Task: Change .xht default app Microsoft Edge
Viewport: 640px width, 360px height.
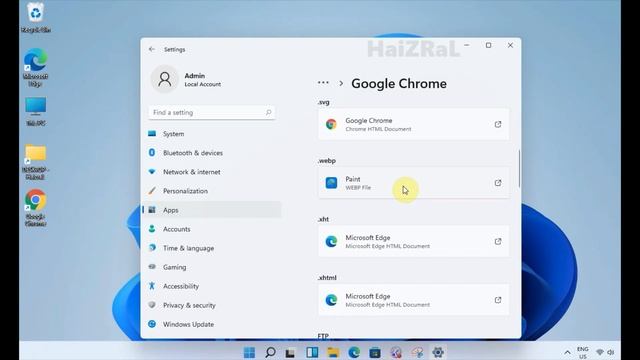Action: [413, 242]
